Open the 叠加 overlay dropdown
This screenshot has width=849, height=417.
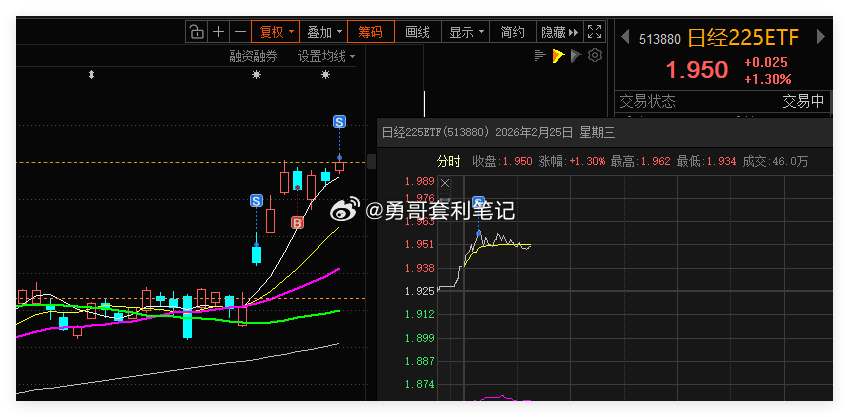pos(323,32)
